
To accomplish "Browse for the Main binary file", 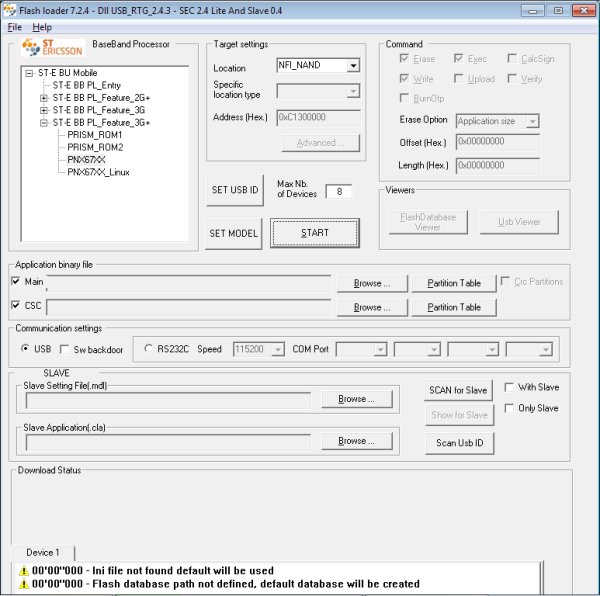I will pos(372,284).
